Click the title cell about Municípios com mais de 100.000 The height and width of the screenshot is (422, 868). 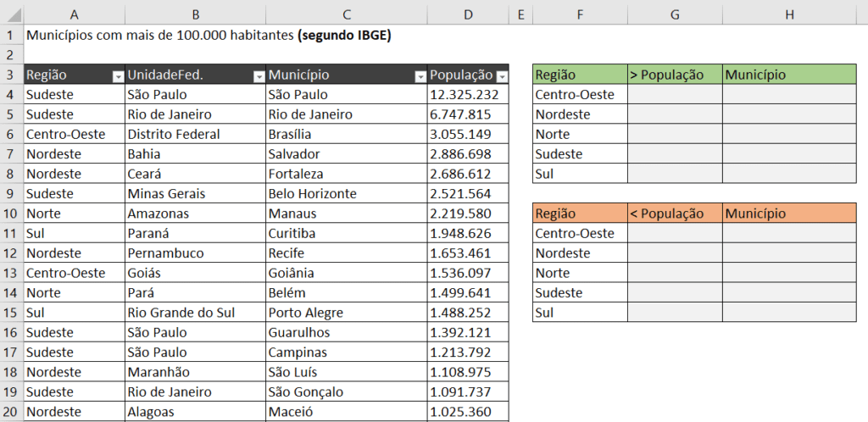[x=209, y=36]
